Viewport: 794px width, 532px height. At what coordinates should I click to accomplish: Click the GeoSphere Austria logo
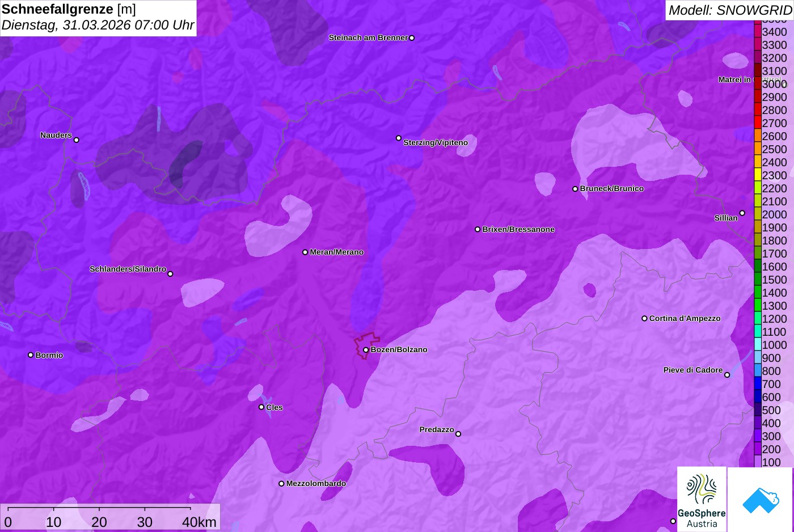pyautogui.click(x=702, y=499)
